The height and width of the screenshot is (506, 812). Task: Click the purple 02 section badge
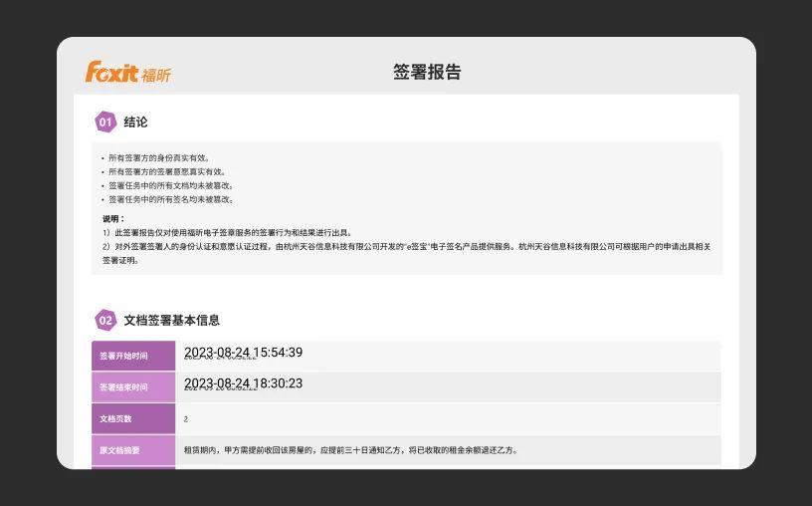click(x=105, y=320)
